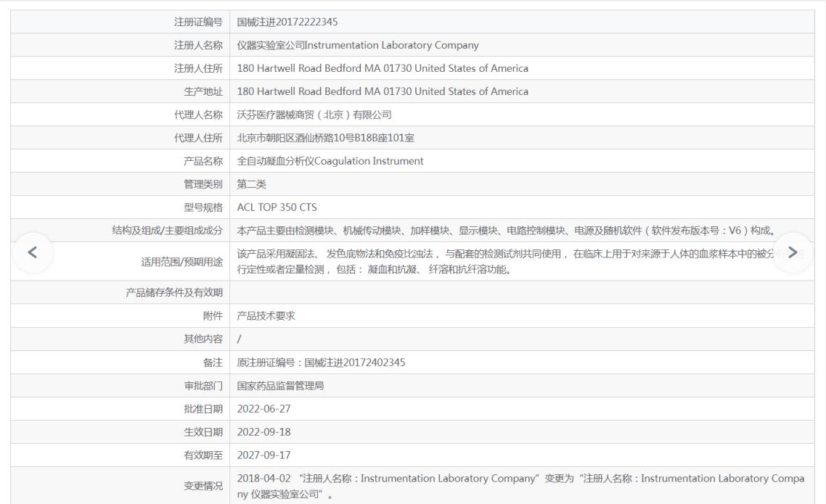
Task: Click the 注册人住所 label
Action: click(198, 68)
